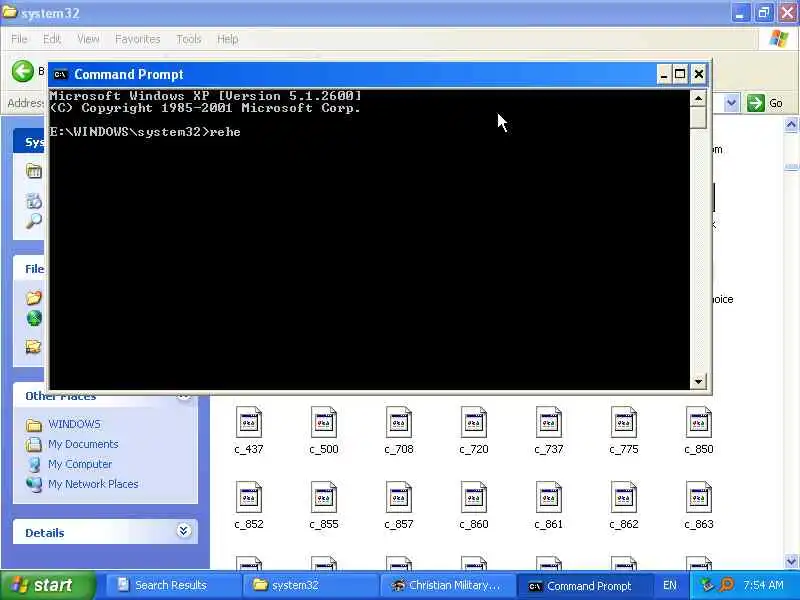Click the green Back arrow in Explorer
Viewport: 800px width, 600px height.
[22, 71]
